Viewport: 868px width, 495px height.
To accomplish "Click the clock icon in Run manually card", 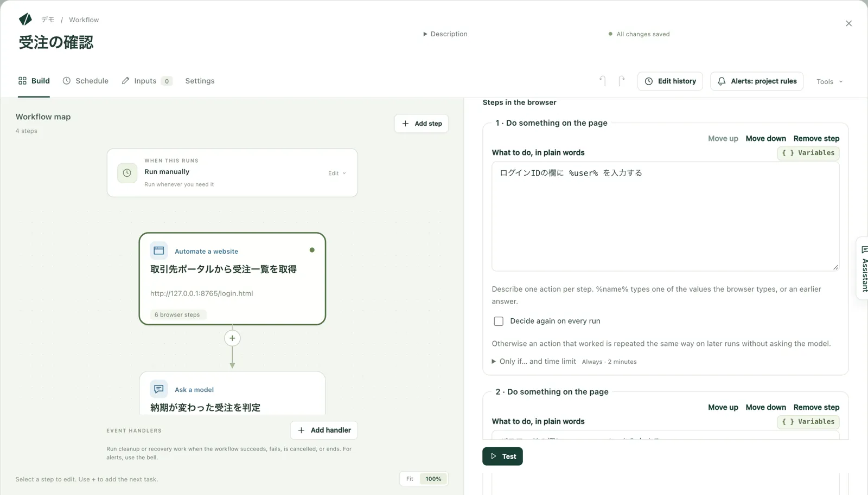I will pos(127,173).
